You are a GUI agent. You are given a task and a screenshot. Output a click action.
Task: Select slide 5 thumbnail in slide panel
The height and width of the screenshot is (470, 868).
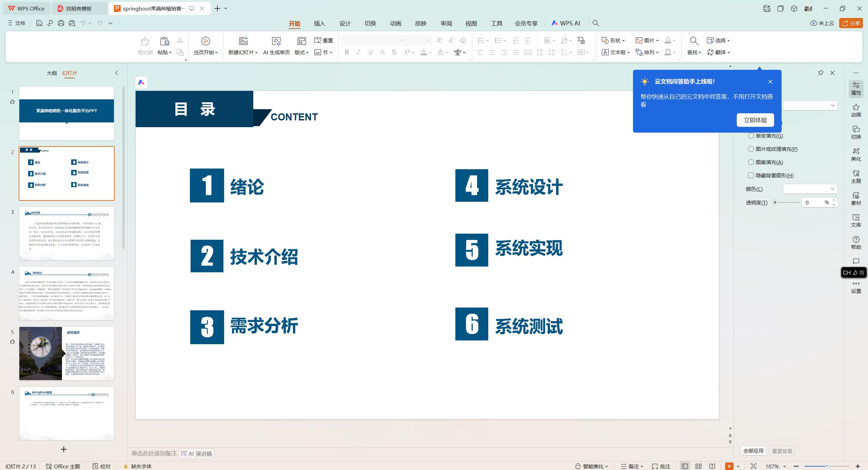66,353
